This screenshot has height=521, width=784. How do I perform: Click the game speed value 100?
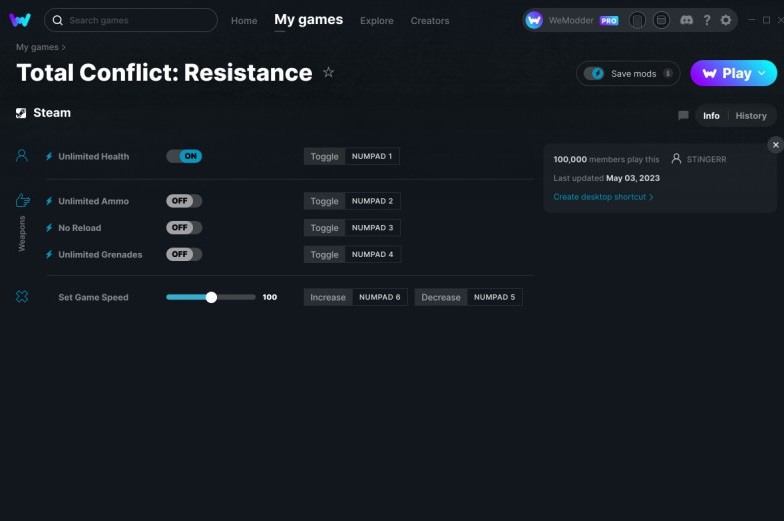[x=270, y=297]
